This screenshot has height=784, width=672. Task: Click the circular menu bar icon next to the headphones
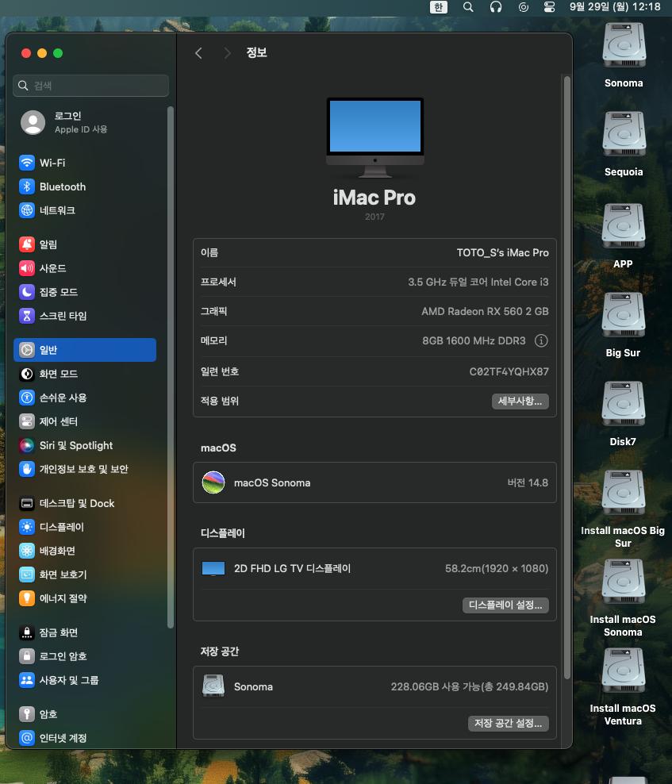(x=523, y=7)
